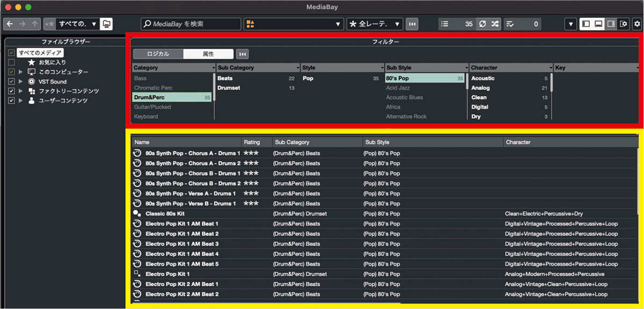Sort results by Rating column header

click(x=257, y=142)
